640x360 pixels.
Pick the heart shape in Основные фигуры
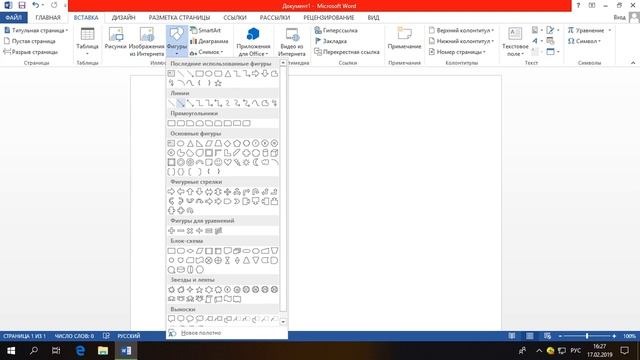(x=227, y=162)
